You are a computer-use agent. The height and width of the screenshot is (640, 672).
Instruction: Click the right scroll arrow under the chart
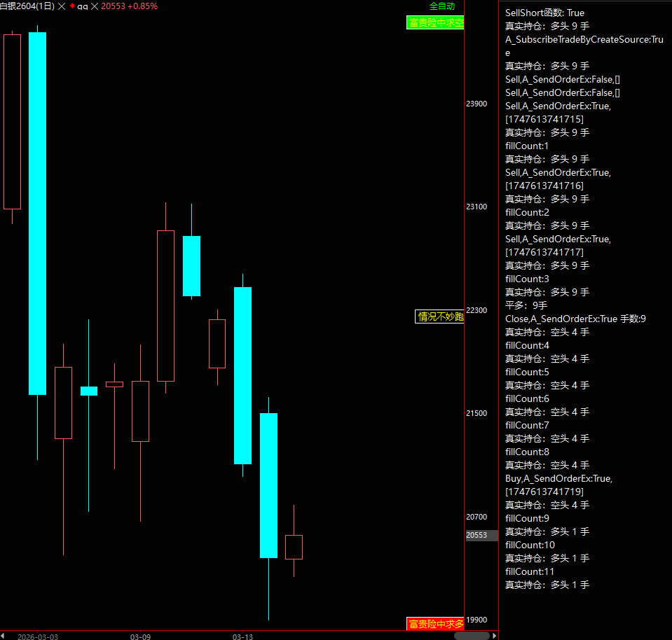point(495,636)
